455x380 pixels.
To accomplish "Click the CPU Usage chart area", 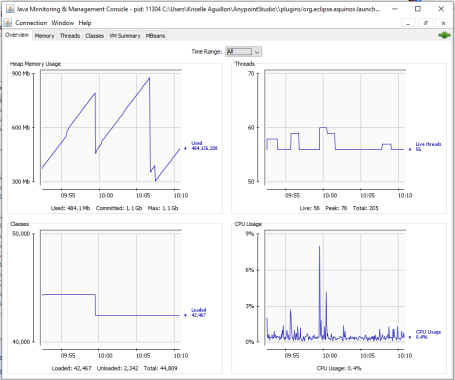I will [335, 287].
